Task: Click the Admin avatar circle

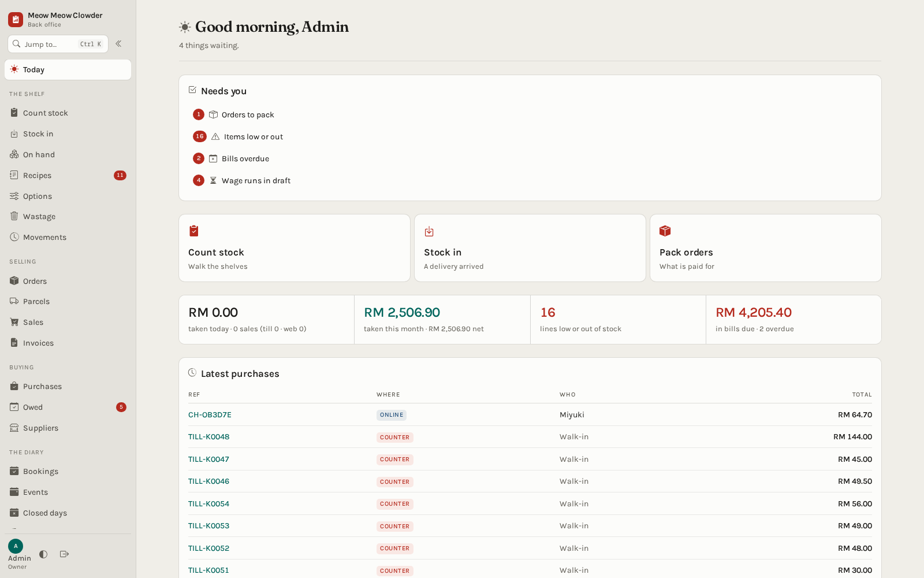Action: 16,546
